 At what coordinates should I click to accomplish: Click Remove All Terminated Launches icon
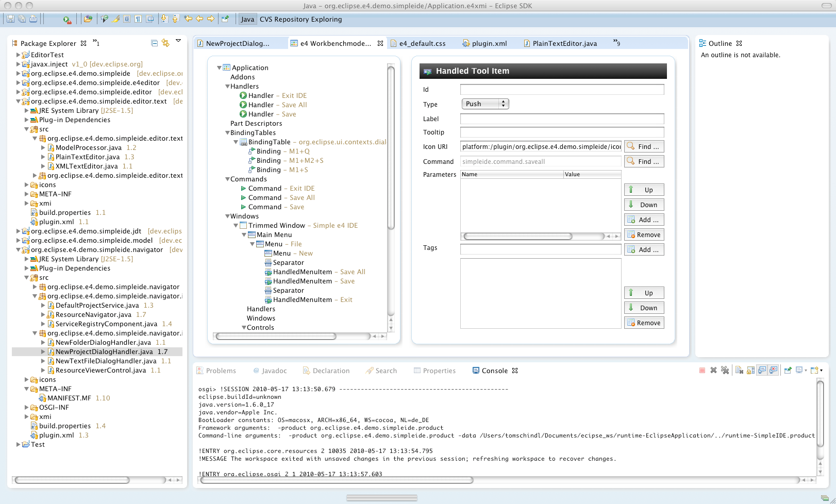[x=725, y=371]
